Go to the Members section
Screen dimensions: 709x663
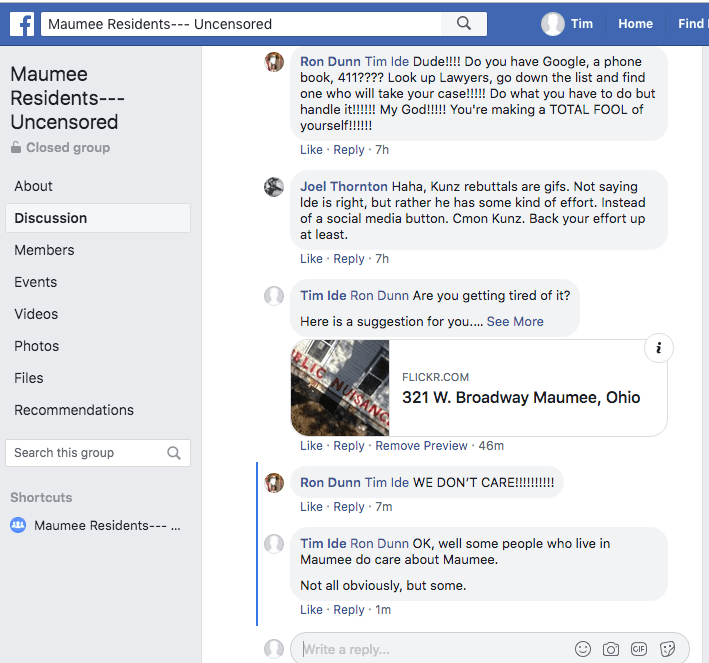[x=44, y=250]
